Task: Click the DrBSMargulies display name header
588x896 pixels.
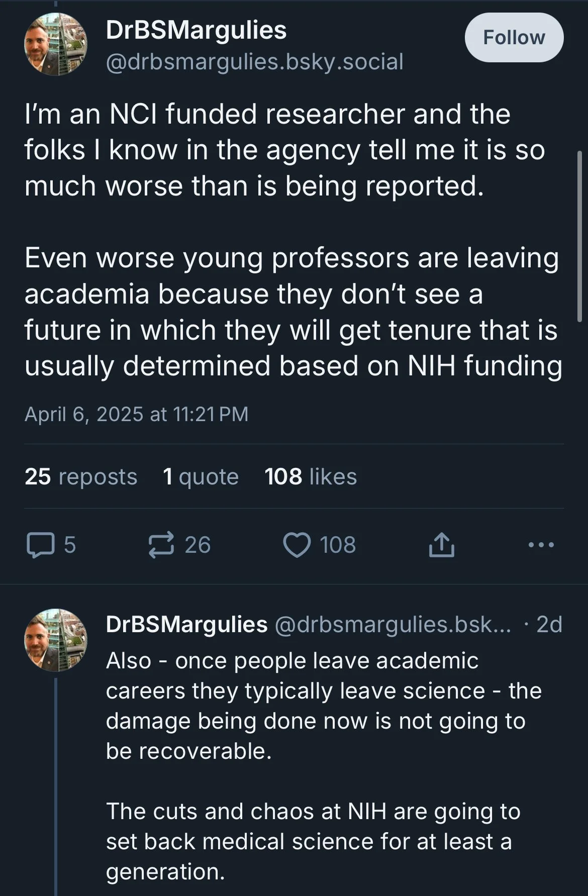Action: pyautogui.click(x=196, y=30)
